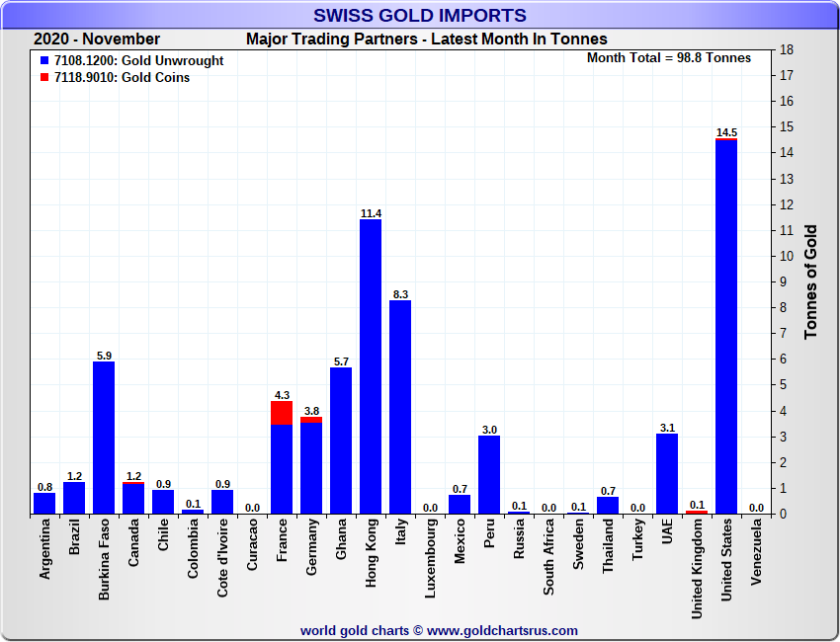Click the 14.5 value label above United States
The image size is (840, 642).
(726, 132)
